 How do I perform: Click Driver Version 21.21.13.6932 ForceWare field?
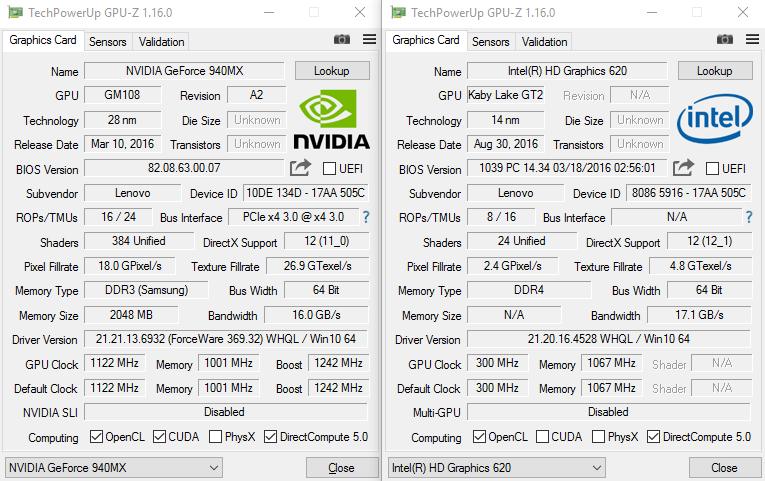click(226, 339)
